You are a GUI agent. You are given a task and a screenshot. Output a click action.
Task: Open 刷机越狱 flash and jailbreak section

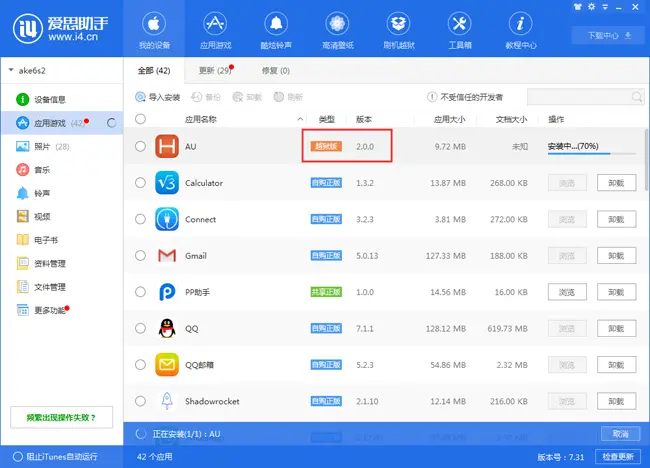[x=398, y=30]
